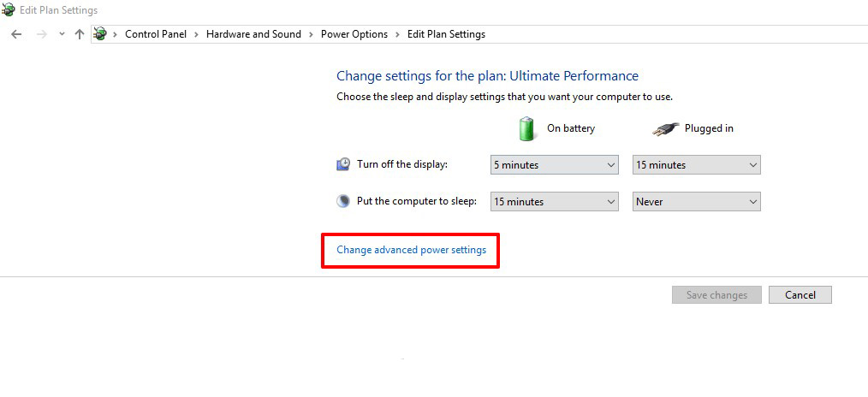Click the Edit Plan Settings title bar icon
This screenshot has height=397, width=868.
tap(9, 10)
